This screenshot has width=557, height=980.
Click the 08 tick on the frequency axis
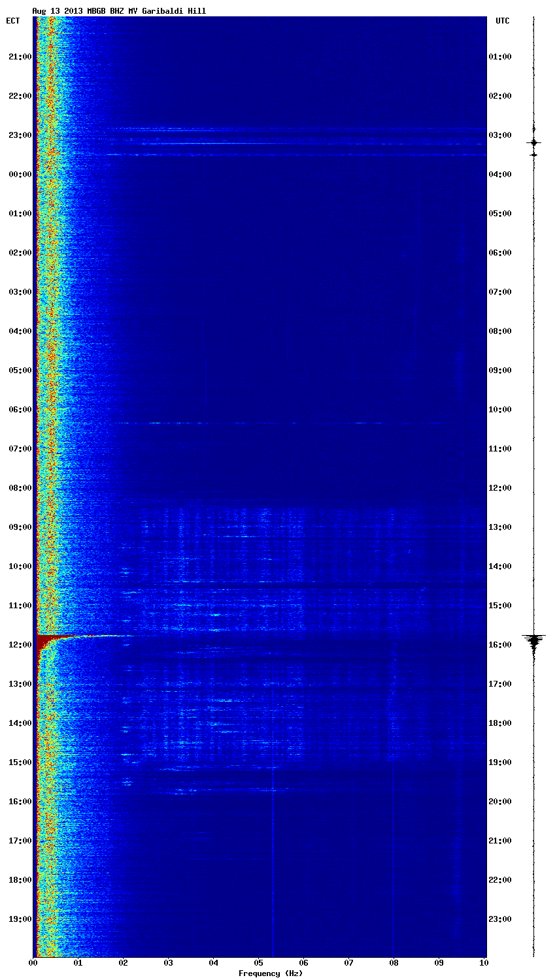click(394, 963)
